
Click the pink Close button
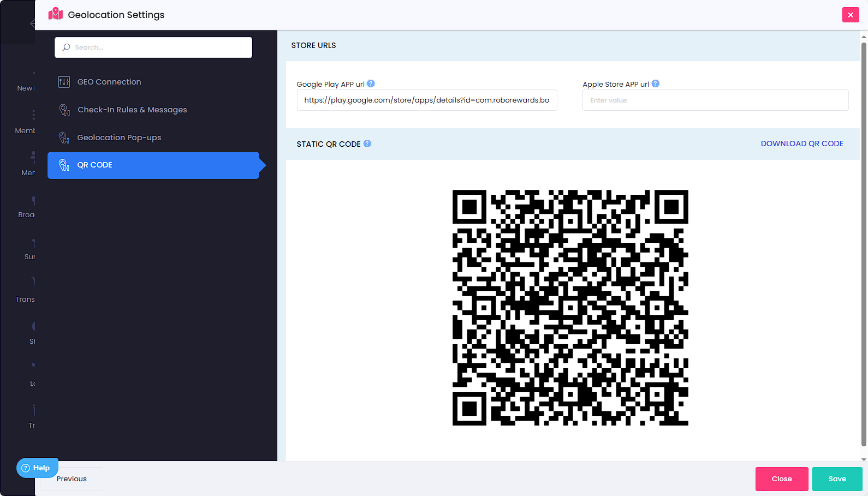[x=782, y=479]
